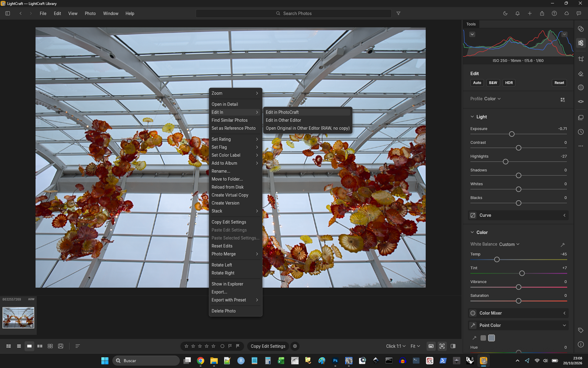588x368 pixels.
Task: Click the search filter funnel icon
Action: click(398, 13)
